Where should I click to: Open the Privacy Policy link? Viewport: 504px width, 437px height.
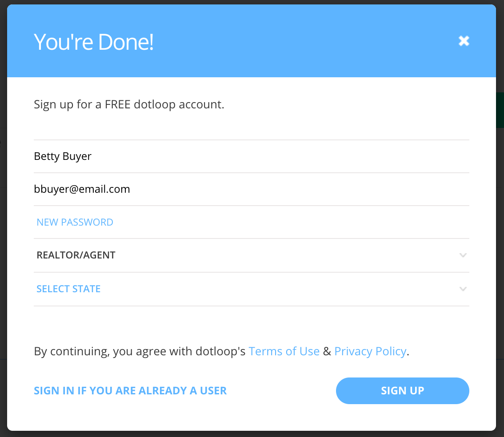tap(370, 351)
